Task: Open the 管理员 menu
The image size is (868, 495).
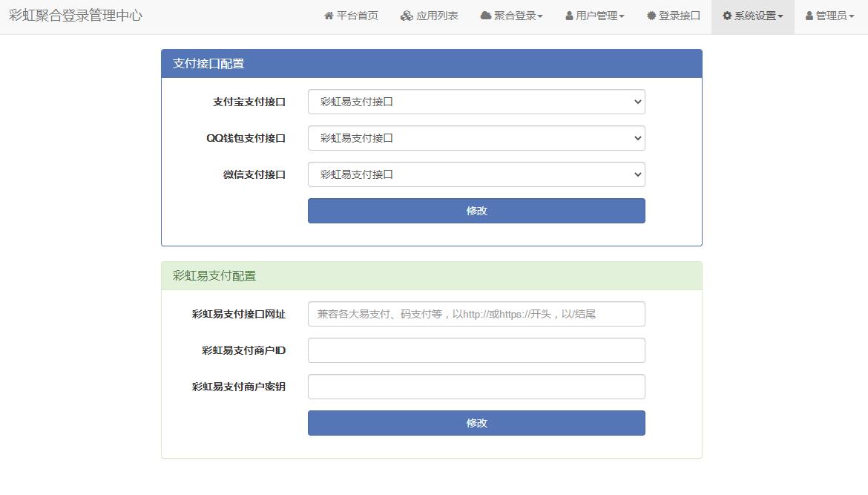Action: (x=829, y=16)
